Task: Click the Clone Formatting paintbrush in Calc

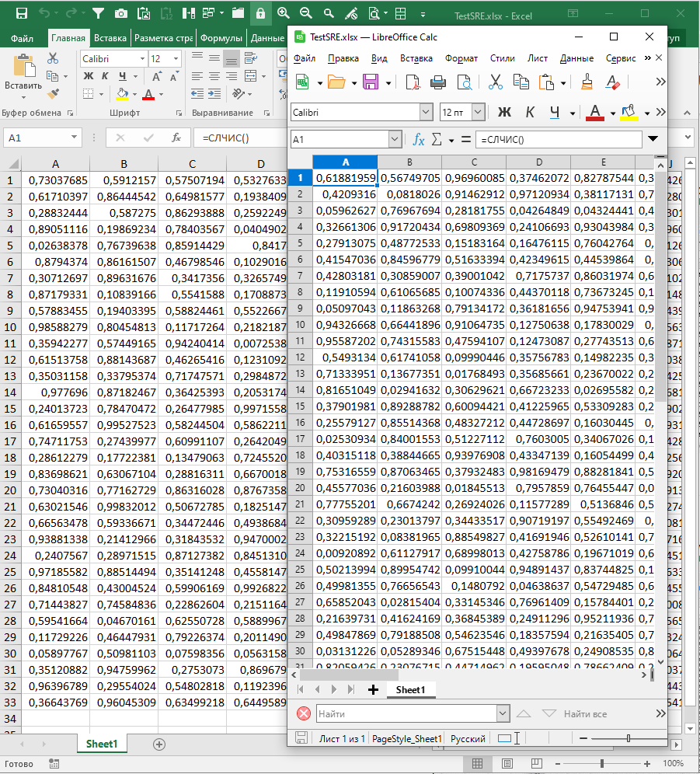Action: (587, 82)
